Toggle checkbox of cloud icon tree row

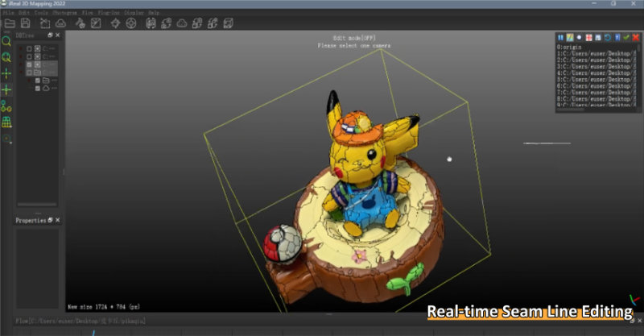[38, 89]
